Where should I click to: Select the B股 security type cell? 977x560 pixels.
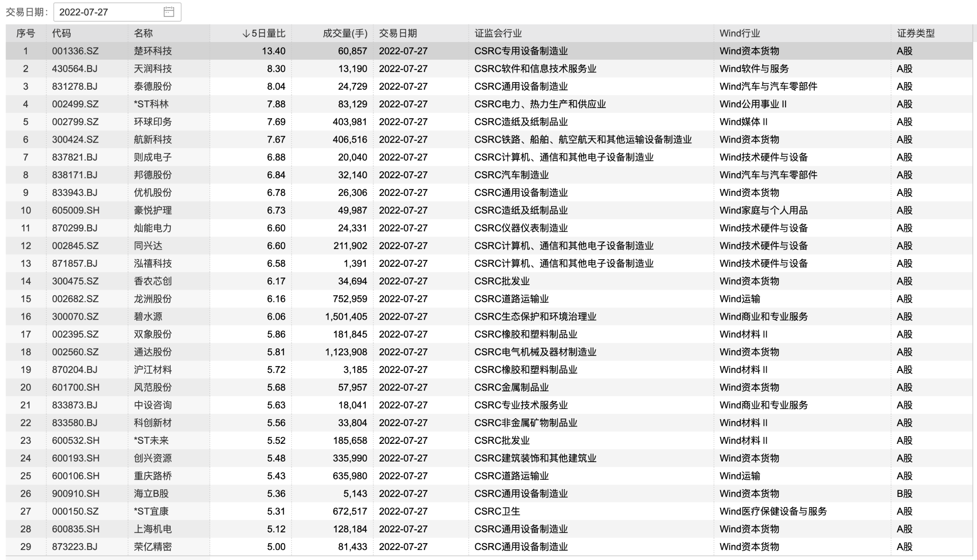point(904,494)
